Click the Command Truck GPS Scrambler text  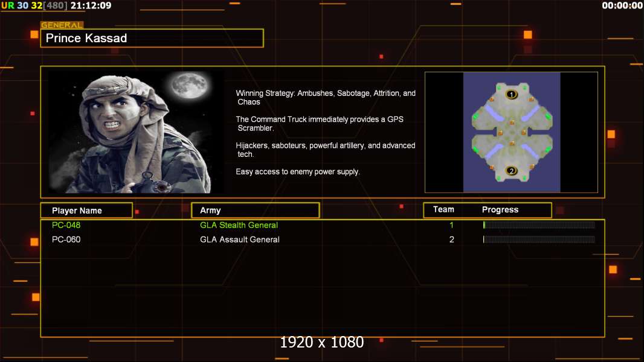pos(320,124)
